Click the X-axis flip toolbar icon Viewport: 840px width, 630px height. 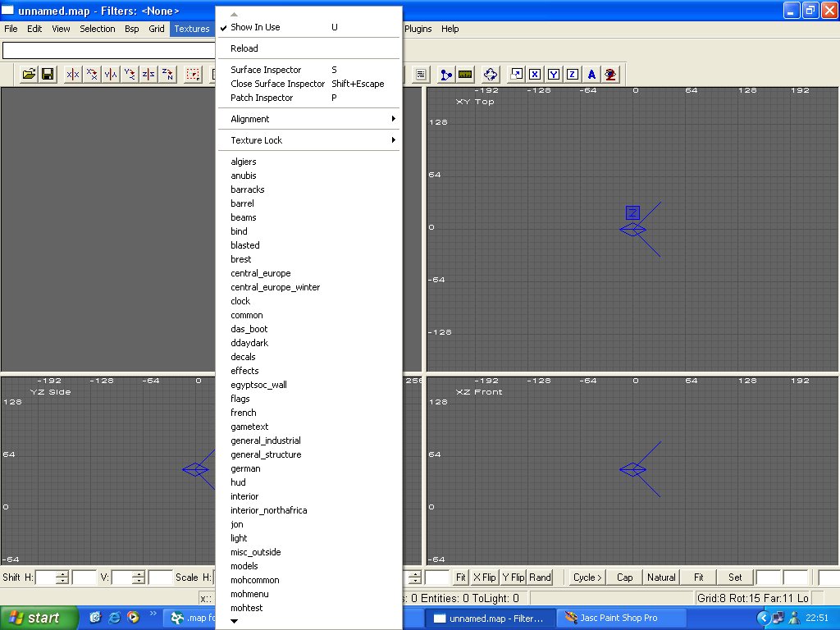[73, 75]
